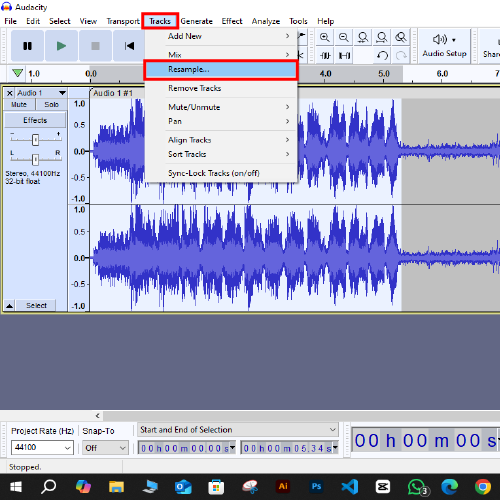Launch Photoshop from the taskbar
Image resolution: width=500 pixels, height=500 pixels.
coord(316,486)
